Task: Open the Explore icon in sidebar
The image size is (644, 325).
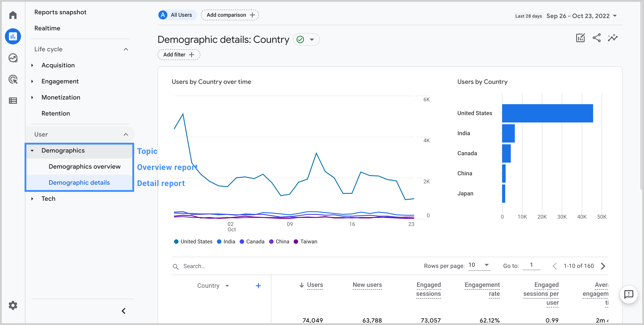Action: coord(13,58)
